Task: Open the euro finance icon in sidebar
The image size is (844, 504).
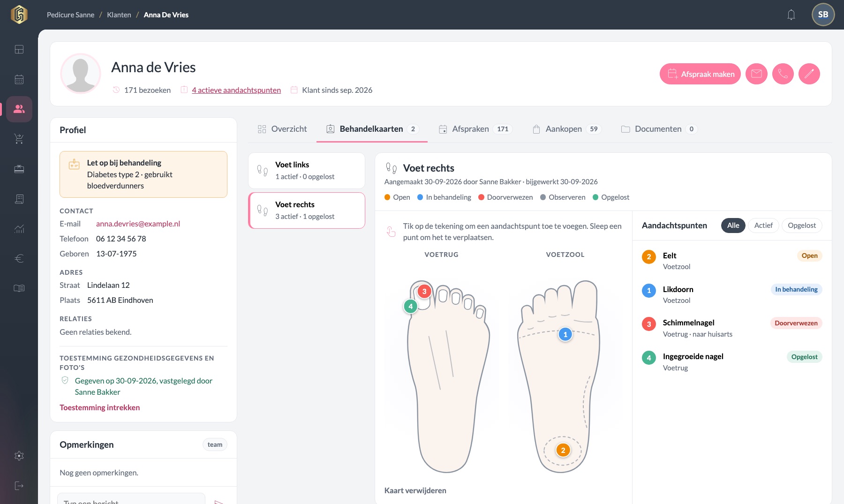Action: pos(19,258)
